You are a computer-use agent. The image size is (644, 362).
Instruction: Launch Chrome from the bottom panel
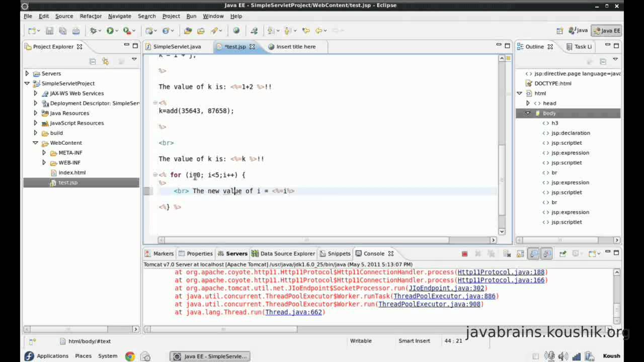[130, 356]
